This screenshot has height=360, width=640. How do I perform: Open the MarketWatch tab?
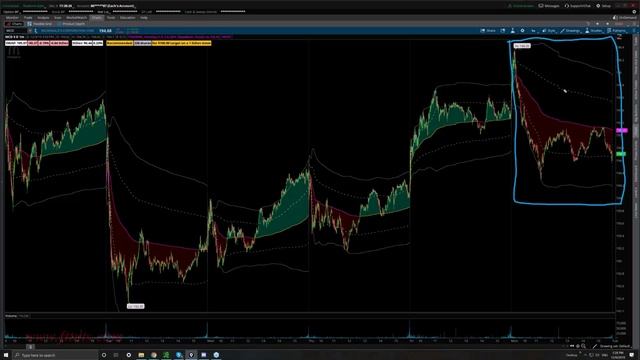(x=77, y=18)
